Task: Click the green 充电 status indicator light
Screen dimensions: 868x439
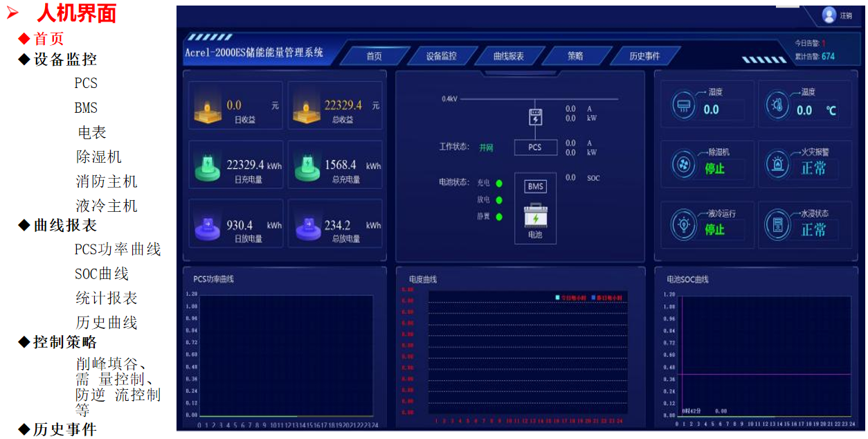Action: [x=498, y=183]
